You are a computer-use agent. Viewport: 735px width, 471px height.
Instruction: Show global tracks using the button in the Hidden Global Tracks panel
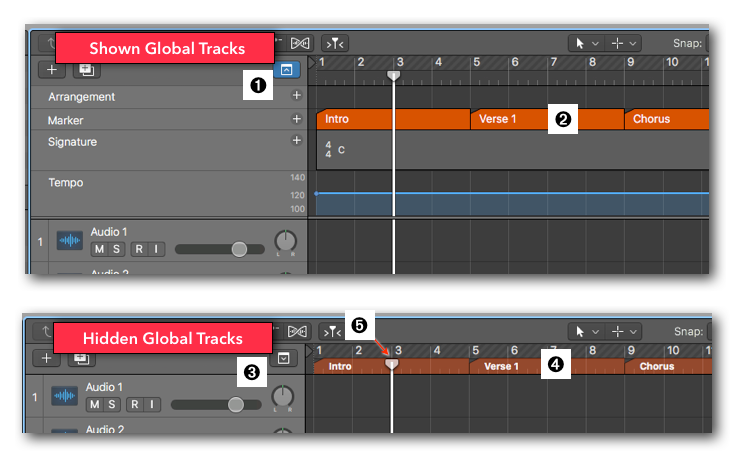tap(286, 357)
